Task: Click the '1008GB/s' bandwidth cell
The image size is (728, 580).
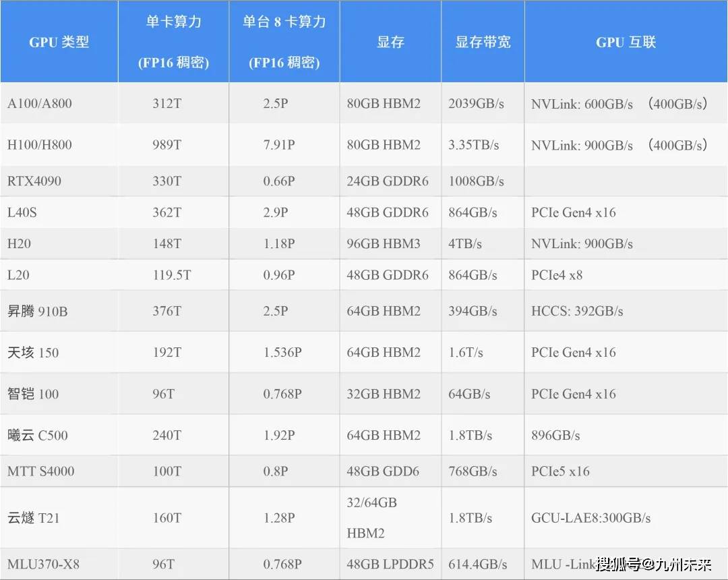Action: [477, 181]
